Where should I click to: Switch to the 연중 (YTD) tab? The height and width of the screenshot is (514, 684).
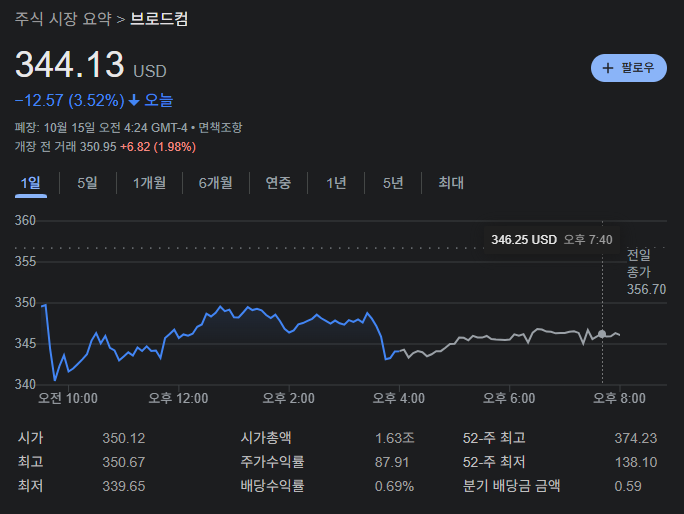pyautogui.click(x=278, y=183)
